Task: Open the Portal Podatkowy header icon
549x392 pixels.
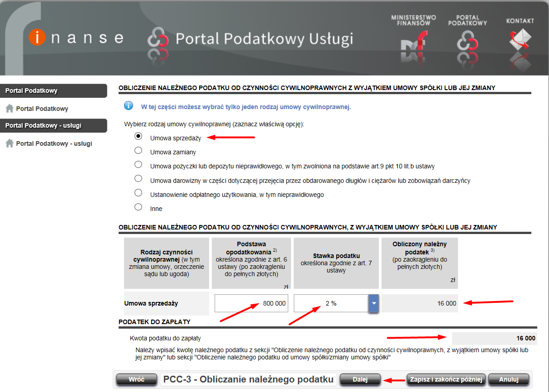Action: coord(468,42)
